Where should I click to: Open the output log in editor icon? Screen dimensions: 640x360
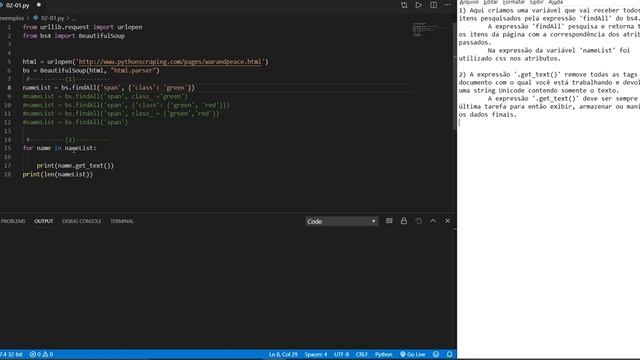tap(418, 221)
